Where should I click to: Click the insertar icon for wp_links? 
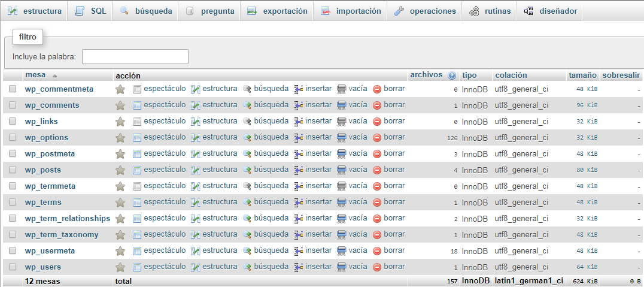pyautogui.click(x=299, y=122)
